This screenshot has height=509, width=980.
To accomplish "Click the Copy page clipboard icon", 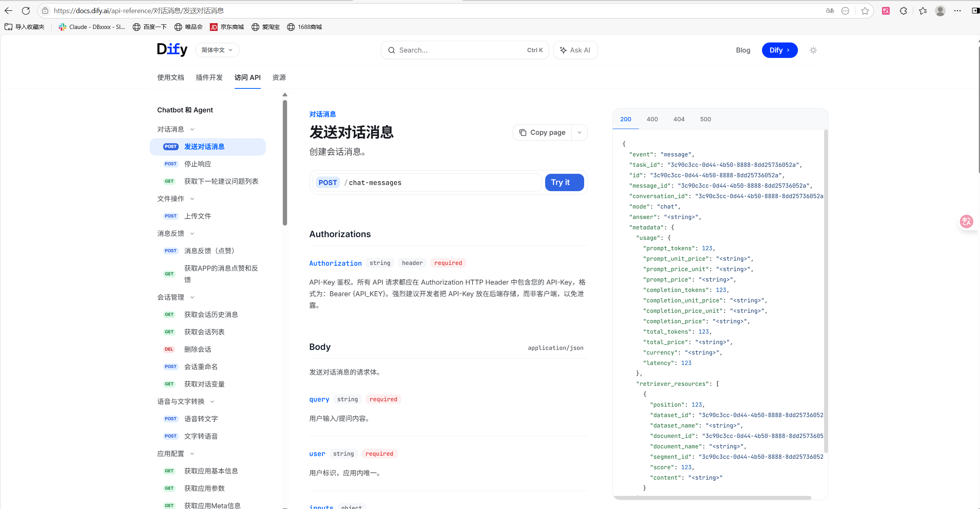I will click(x=522, y=132).
